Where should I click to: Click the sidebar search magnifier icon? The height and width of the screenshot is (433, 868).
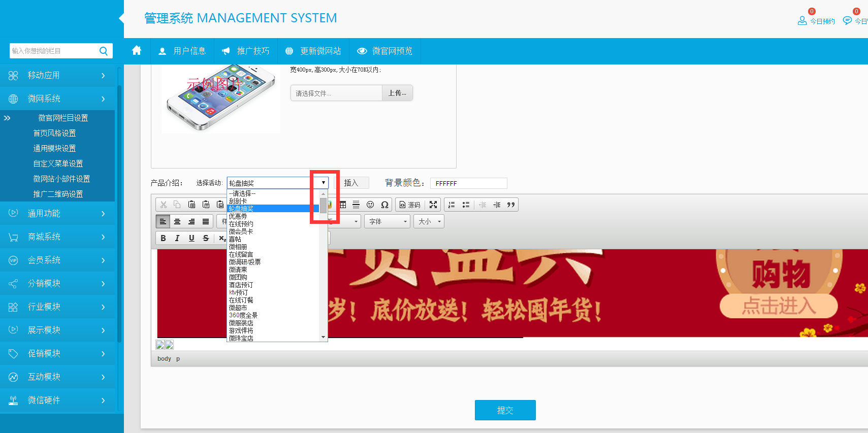104,51
